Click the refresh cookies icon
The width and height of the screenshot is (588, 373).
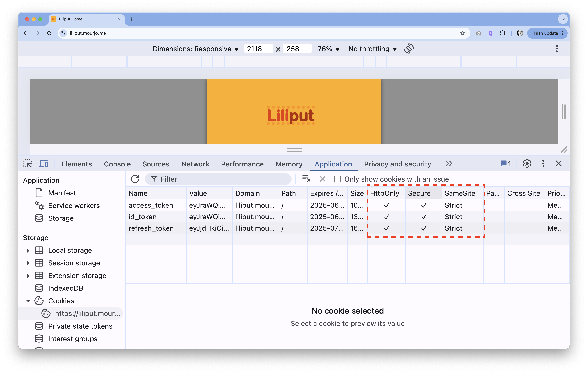click(135, 179)
